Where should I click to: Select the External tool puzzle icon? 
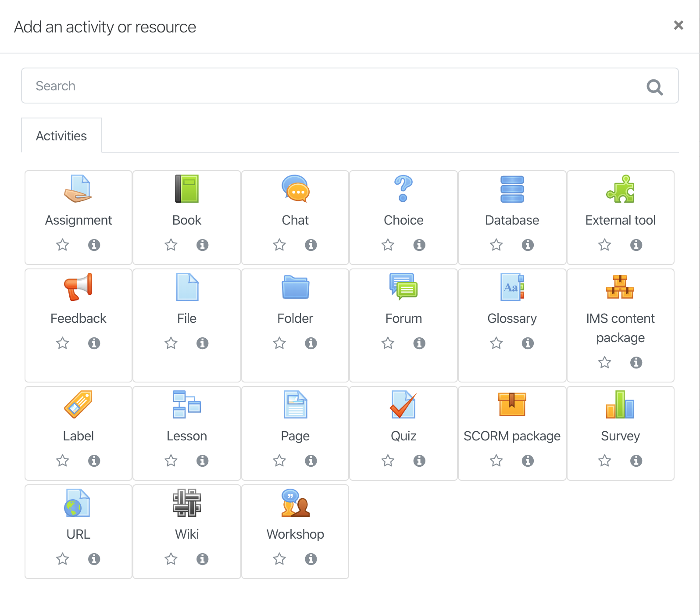pos(620,189)
